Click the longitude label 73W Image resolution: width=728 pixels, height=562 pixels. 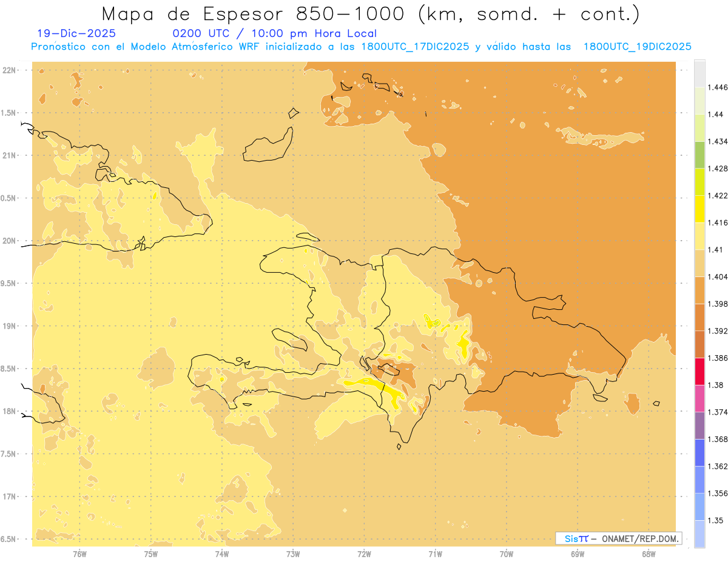tap(293, 554)
